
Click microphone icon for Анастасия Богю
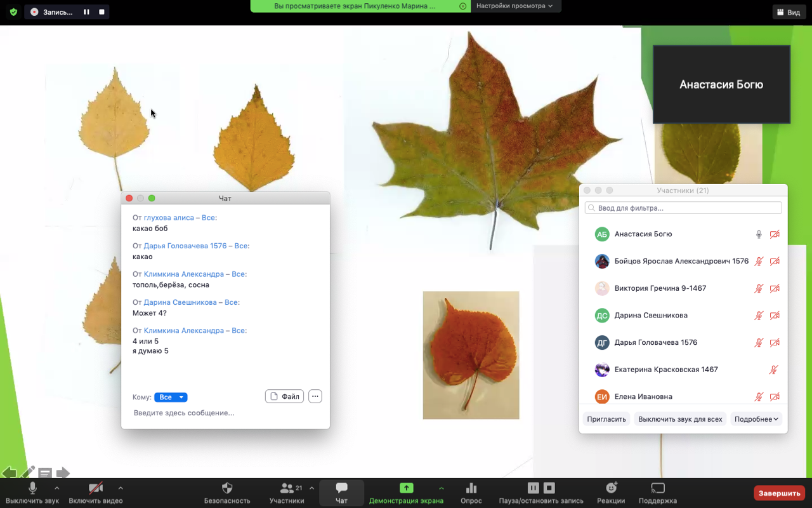(759, 234)
